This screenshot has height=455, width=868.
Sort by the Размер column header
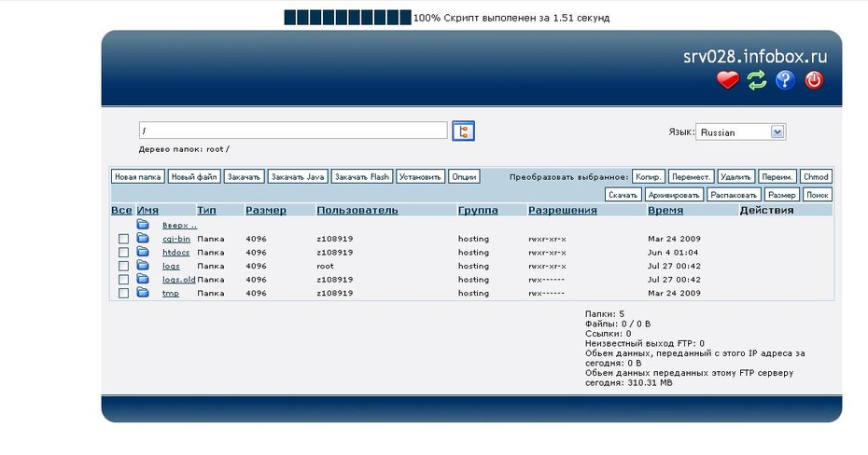266,210
